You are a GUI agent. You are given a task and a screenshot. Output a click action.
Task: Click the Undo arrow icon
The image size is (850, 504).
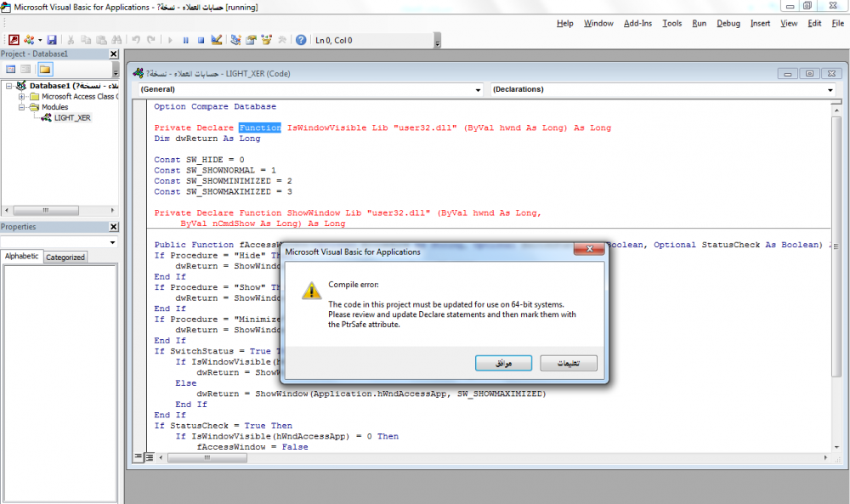click(x=136, y=40)
